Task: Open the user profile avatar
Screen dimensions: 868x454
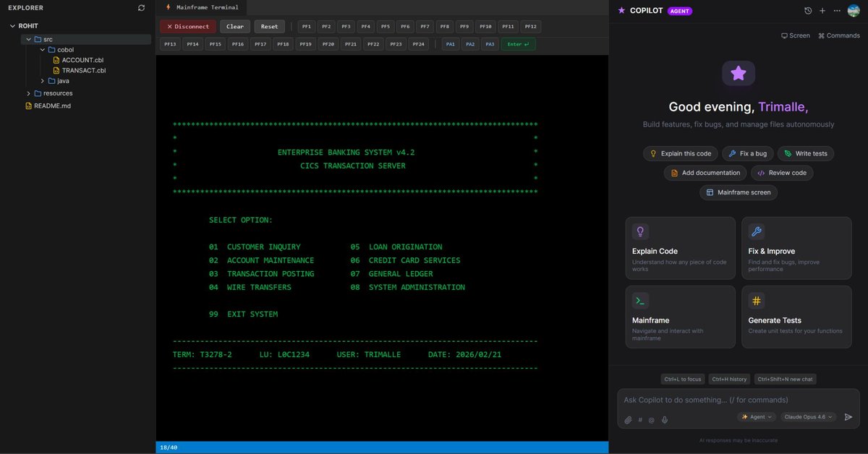Action: tap(854, 11)
